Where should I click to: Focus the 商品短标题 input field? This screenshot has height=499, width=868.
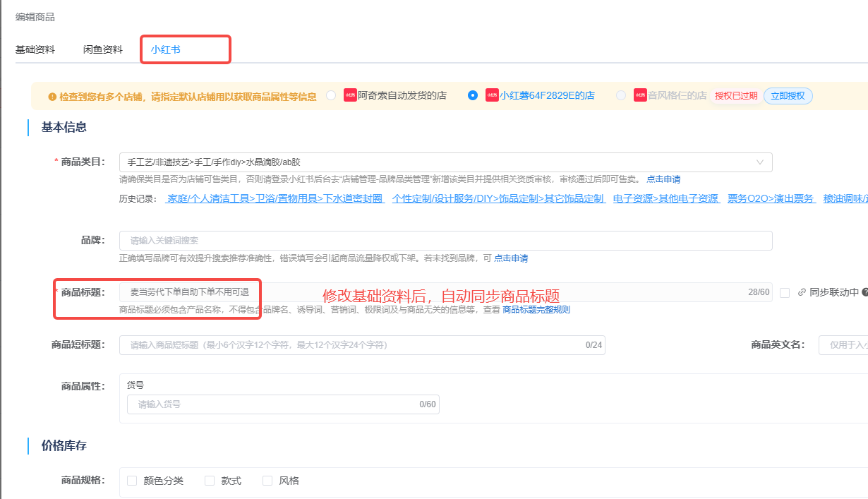[362, 345]
